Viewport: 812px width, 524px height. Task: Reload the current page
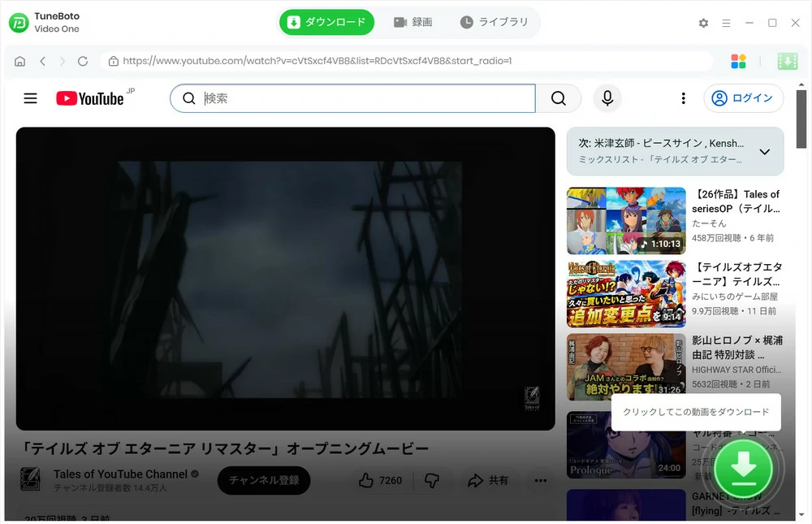[83, 61]
